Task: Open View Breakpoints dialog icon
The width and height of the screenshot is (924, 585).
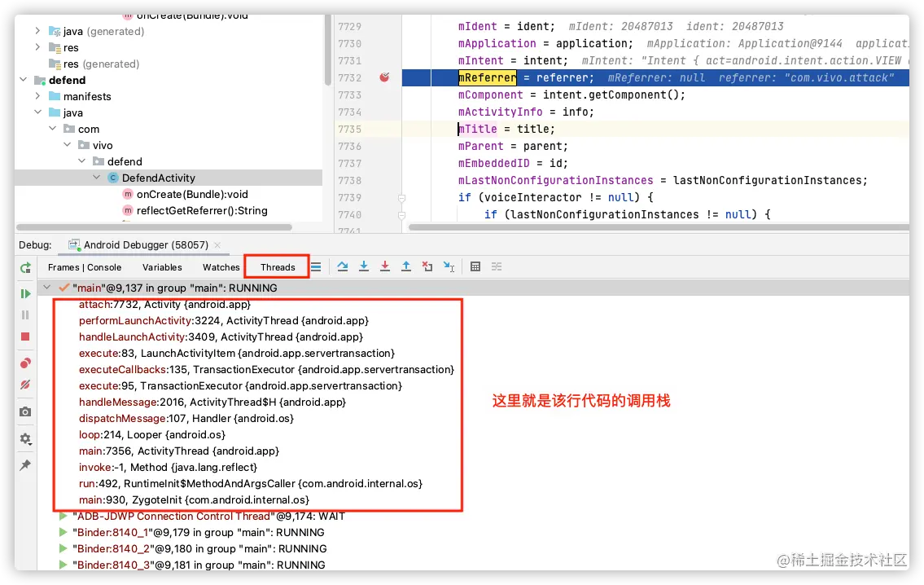Action: [x=25, y=363]
